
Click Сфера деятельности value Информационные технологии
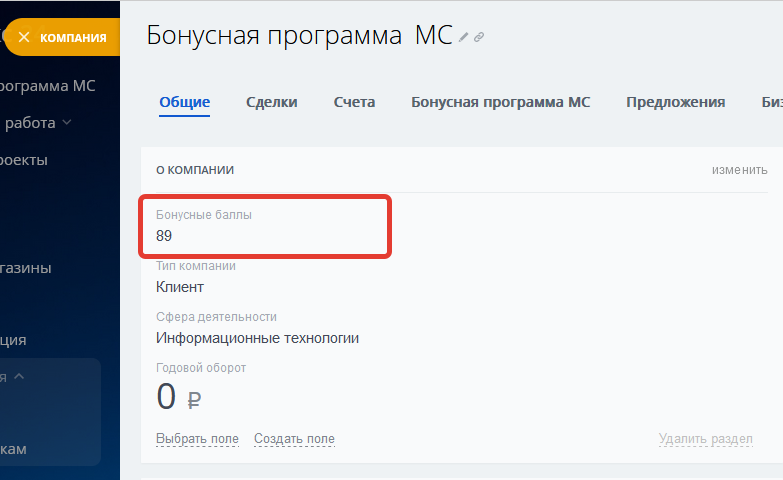257,338
